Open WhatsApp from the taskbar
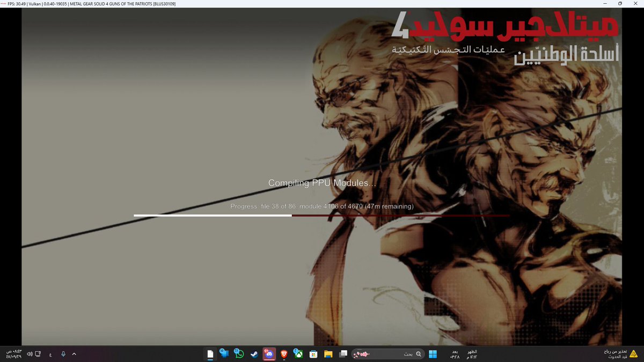 coord(239,354)
